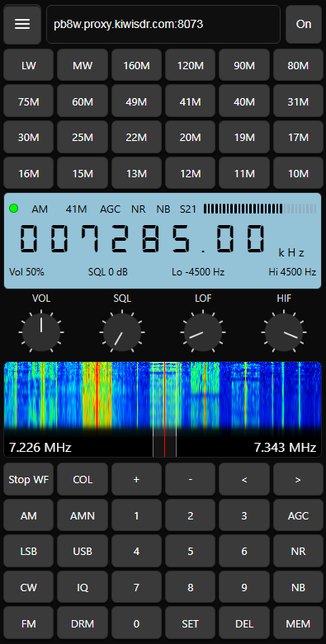Click the minus zoom-out waterfall button
The height and width of the screenshot is (644, 326).
pyautogui.click(x=190, y=480)
